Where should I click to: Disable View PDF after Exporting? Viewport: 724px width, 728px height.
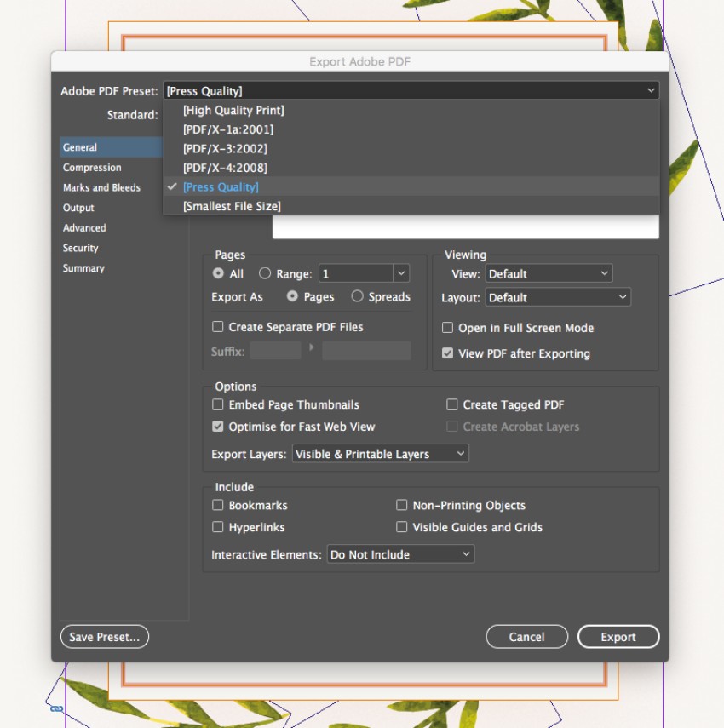pyautogui.click(x=447, y=353)
